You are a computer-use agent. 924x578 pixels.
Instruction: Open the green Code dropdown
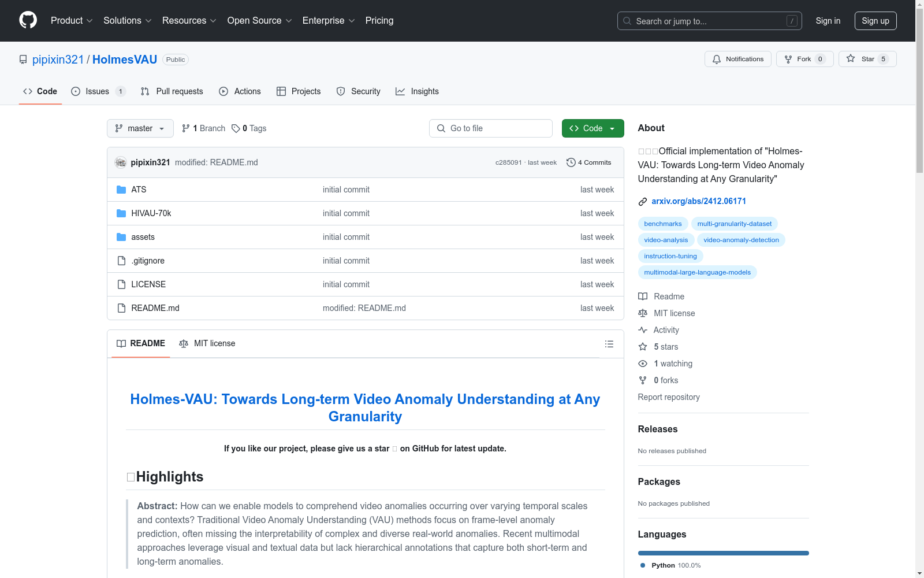(593, 128)
